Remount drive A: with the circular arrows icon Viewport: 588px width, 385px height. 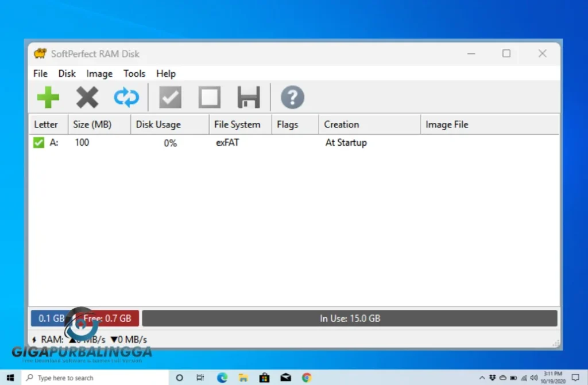click(x=126, y=97)
